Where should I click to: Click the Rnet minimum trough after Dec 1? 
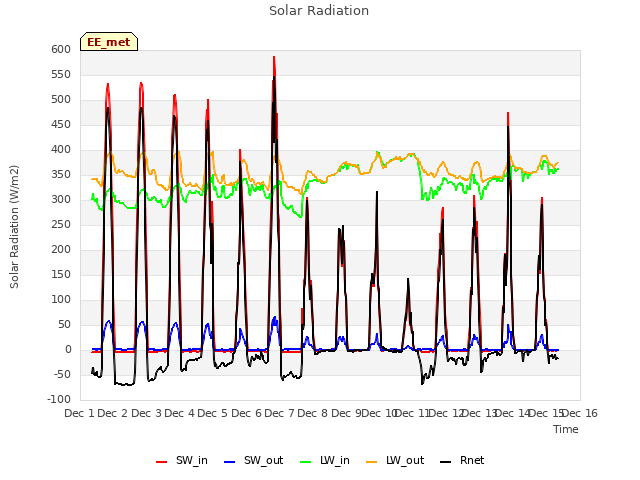coord(125,384)
